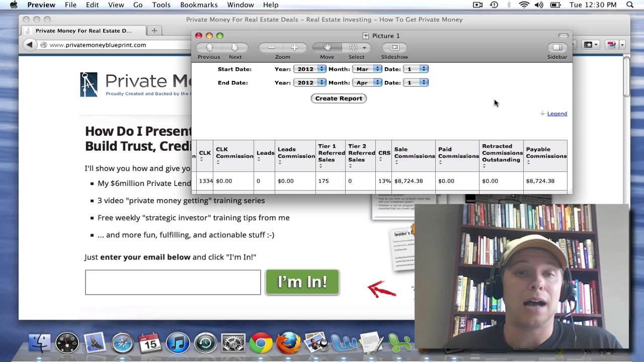Viewport: 644px width, 362px height.
Task: Sort by Payable Commissions column arrows
Action: [x=528, y=162]
